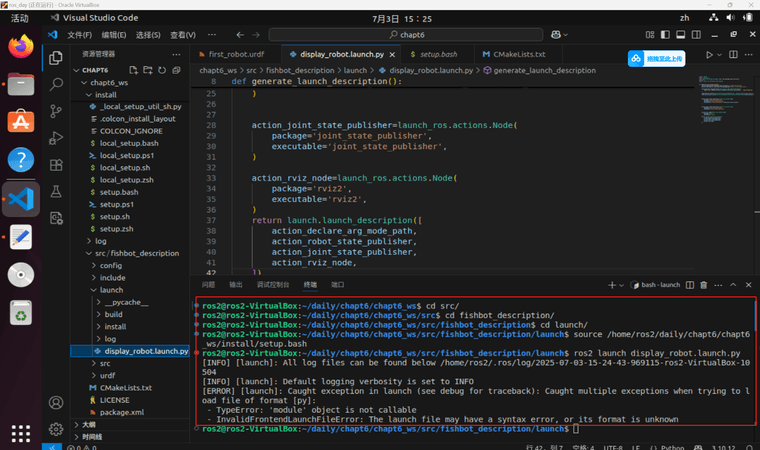Expand the log folder under chapt6_ws
This screenshot has height=450, width=760.
click(x=89, y=241)
